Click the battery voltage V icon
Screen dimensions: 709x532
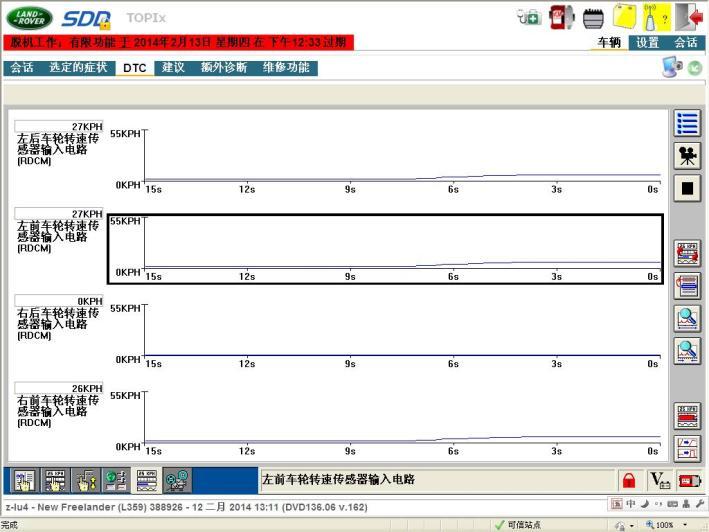coord(660,480)
